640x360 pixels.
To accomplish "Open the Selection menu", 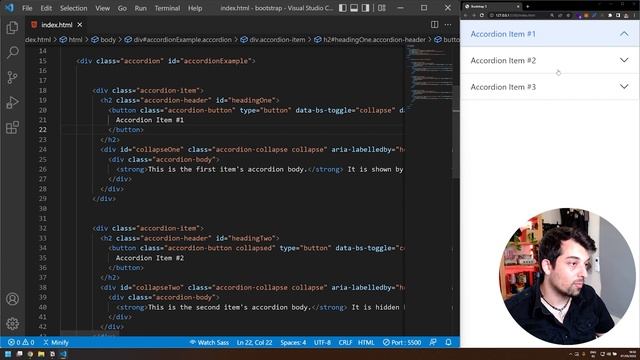I will pyautogui.click(x=73, y=8).
